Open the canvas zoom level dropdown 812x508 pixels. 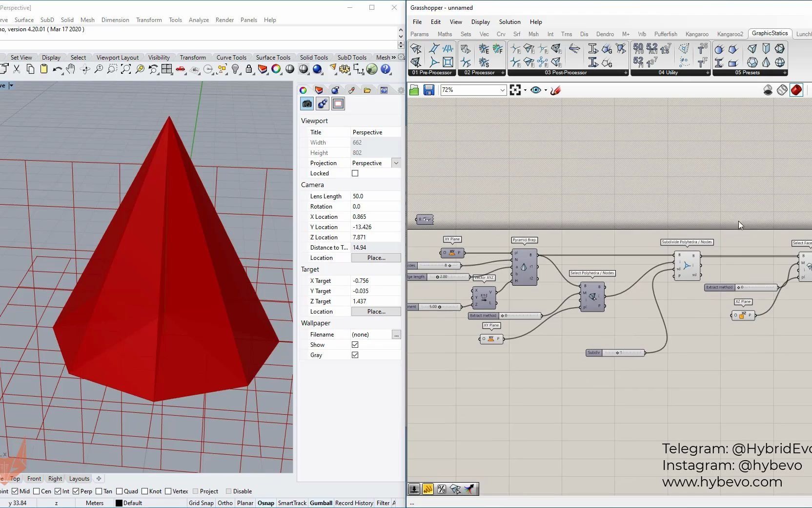[x=503, y=90]
